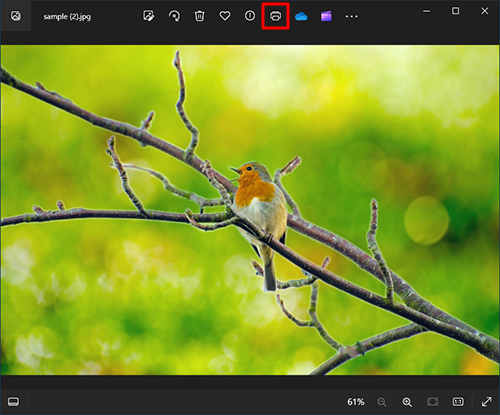
Task: Close the Photos window
Action: 485,11
